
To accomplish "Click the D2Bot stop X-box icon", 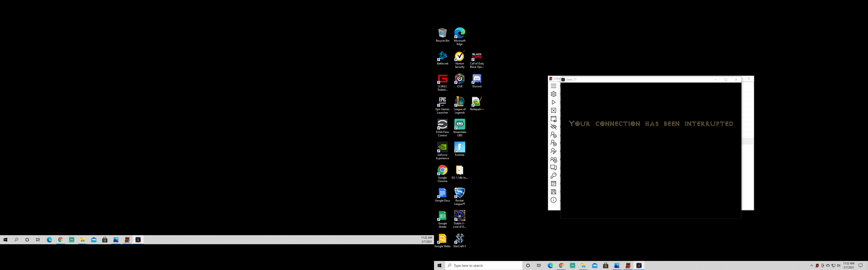I will pyautogui.click(x=553, y=111).
